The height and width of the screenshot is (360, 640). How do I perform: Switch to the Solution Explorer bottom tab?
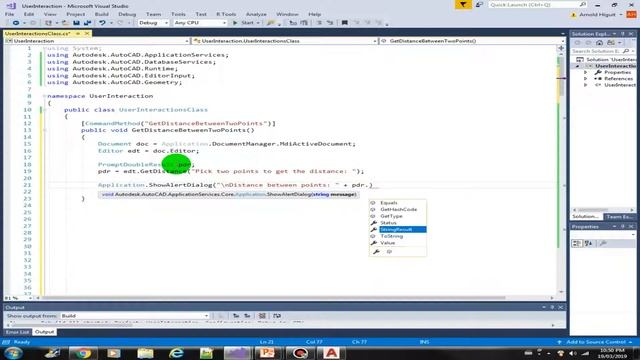pos(586,216)
